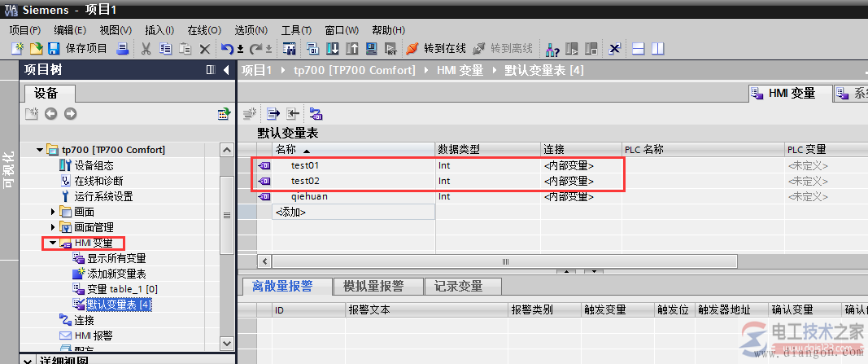Collapse the tp700 [TP700 Comfort] node
868x364 pixels.
click(x=39, y=150)
